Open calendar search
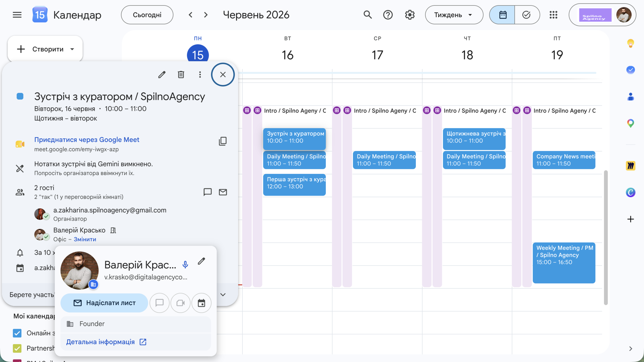Viewport: 644px width, 362px height. coord(368,15)
